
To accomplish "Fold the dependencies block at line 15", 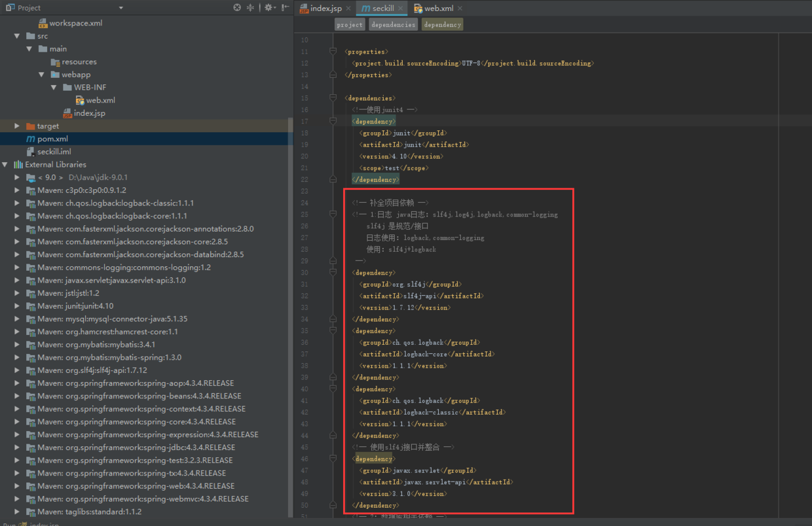I will 333,98.
